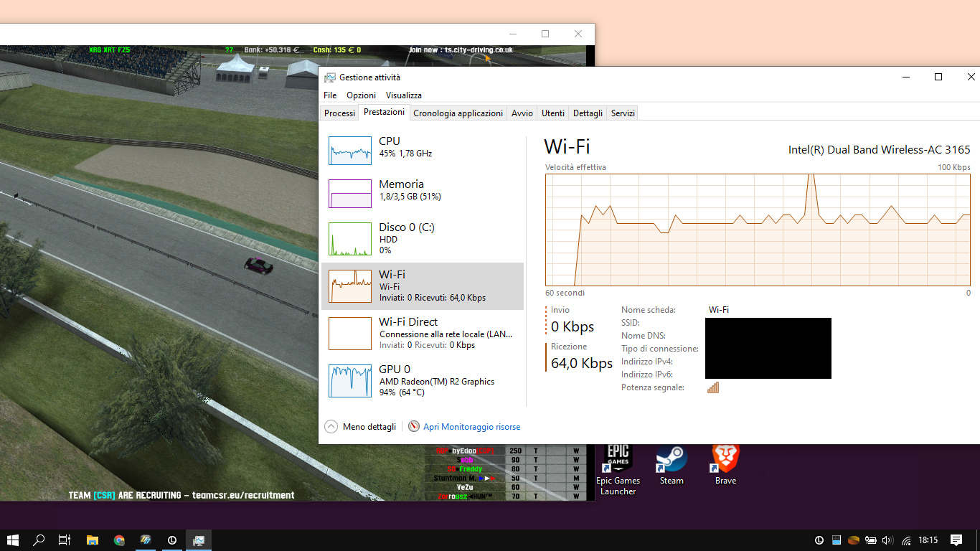The width and height of the screenshot is (980, 551).
Task: Click the 'TEAM [CSR] ARE RECRUITING' game message
Action: click(x=182, y=495)
